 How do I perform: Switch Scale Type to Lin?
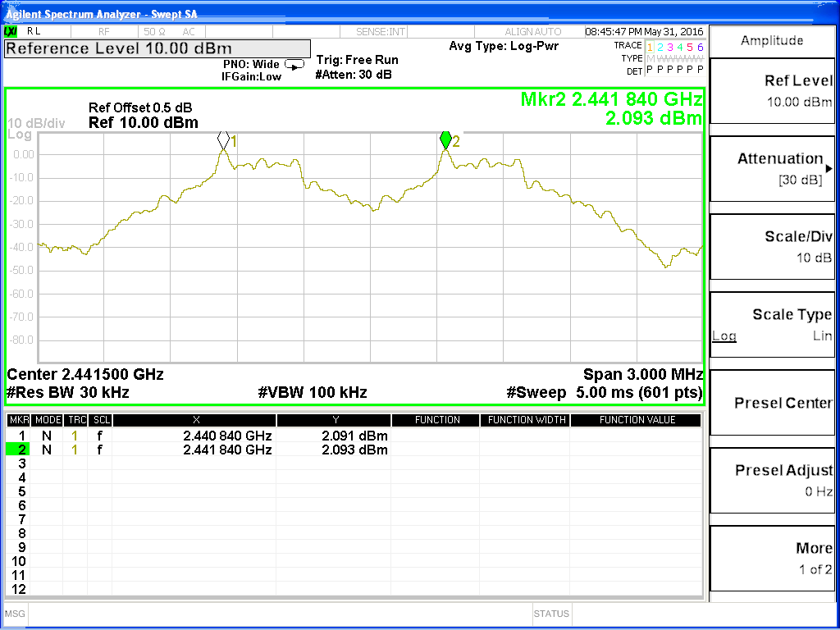(x=822, y=336)
